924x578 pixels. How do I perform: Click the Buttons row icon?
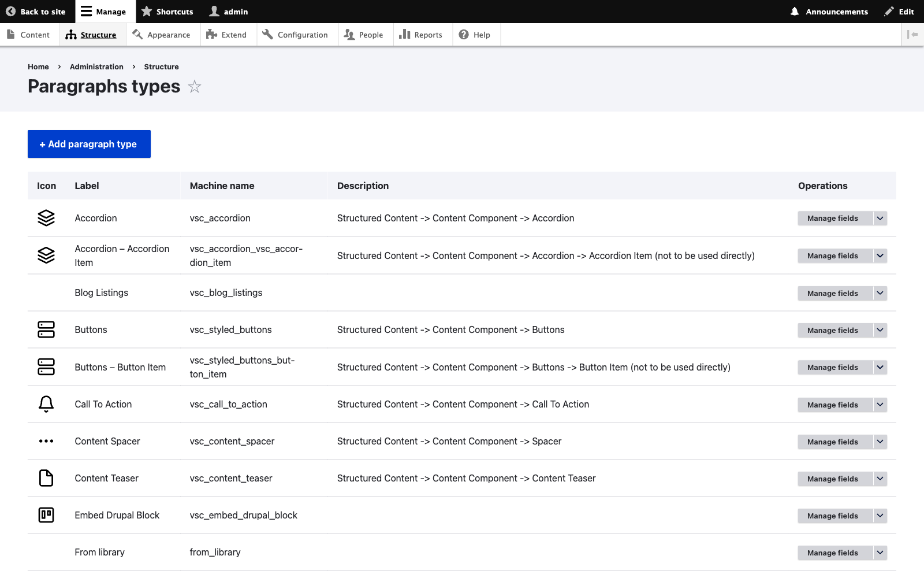click(46, 329)
